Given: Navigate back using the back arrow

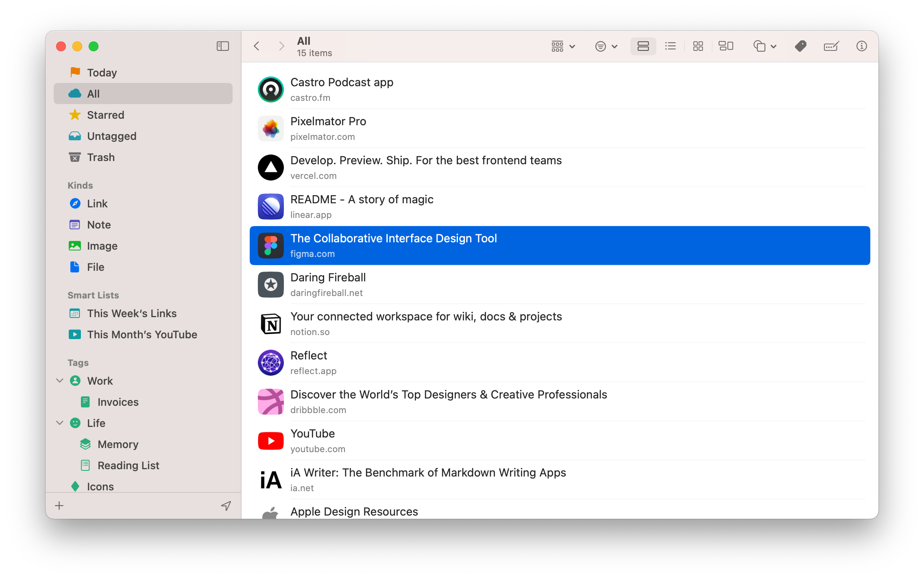Looking at the screenshot, I should click(257, 46).
